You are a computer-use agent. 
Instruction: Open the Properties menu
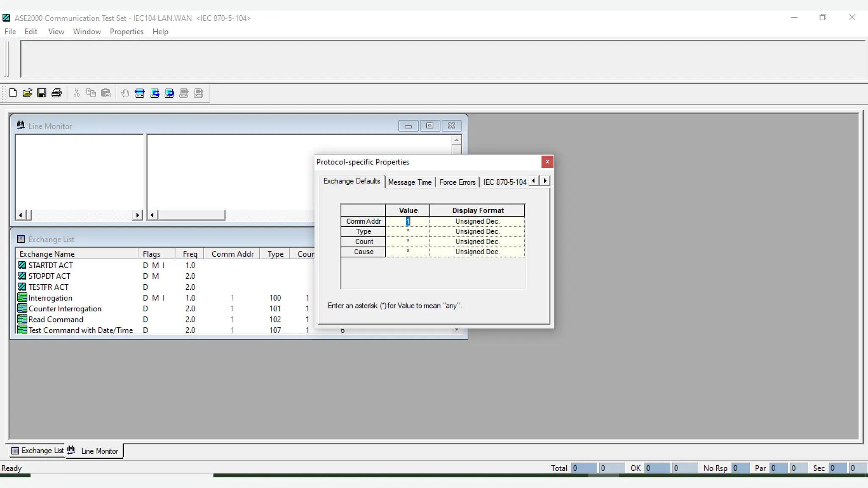click(126, 32)
